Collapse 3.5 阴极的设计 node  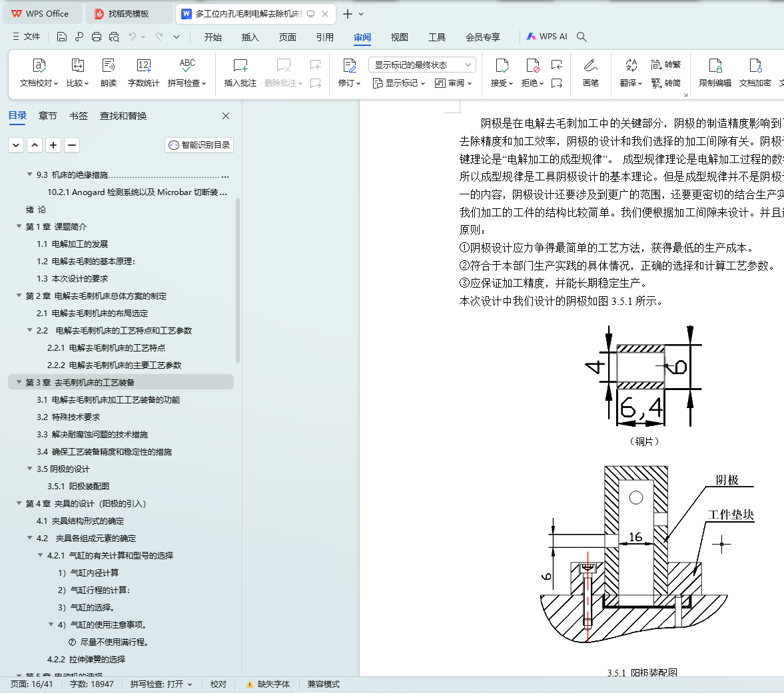point(30,469)
